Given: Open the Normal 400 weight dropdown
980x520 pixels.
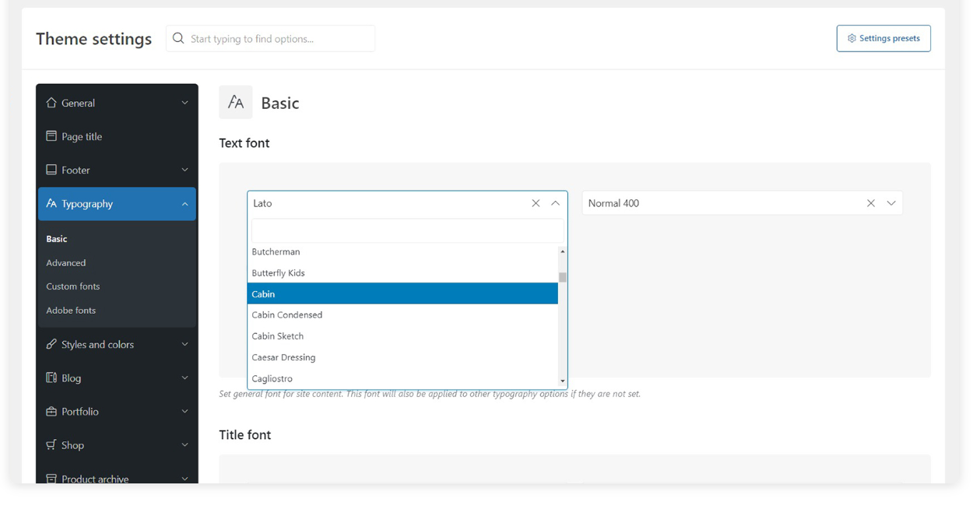Looking at the screenshot, I should tap(891, 203).
